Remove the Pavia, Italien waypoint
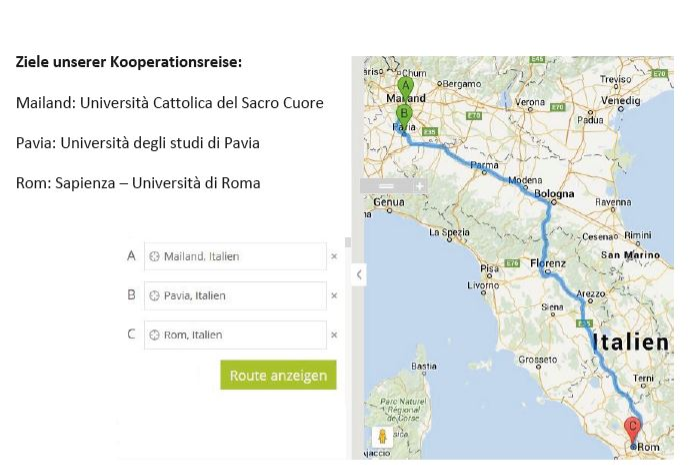The height and width of the screenshot is (468, 689). point(334,296)
